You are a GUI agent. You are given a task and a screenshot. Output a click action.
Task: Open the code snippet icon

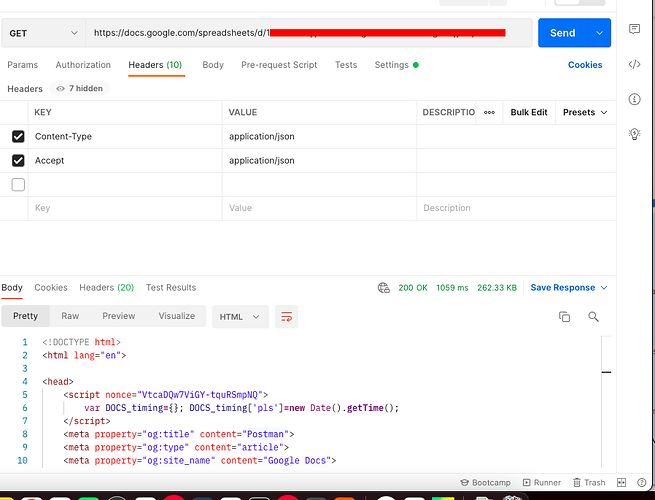click(x=634, y=64)
